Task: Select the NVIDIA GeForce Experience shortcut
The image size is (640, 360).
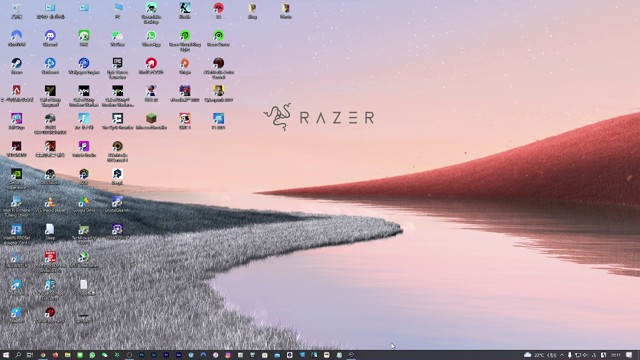Action: [17, 178]
